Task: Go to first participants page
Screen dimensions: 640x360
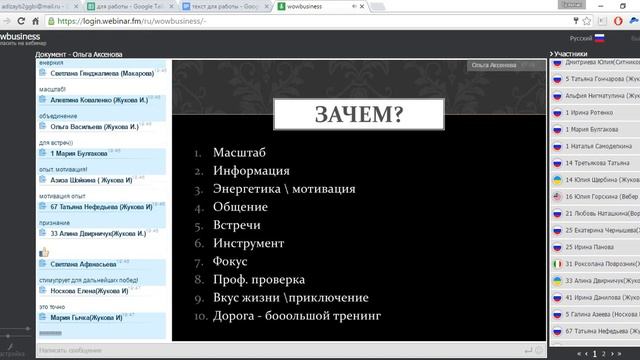Action: point(579,354)
